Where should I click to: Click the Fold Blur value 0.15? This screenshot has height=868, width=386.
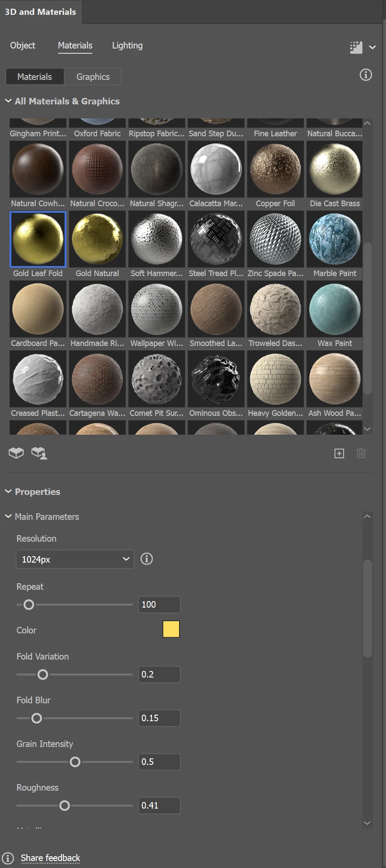click(x=159, y=718)
